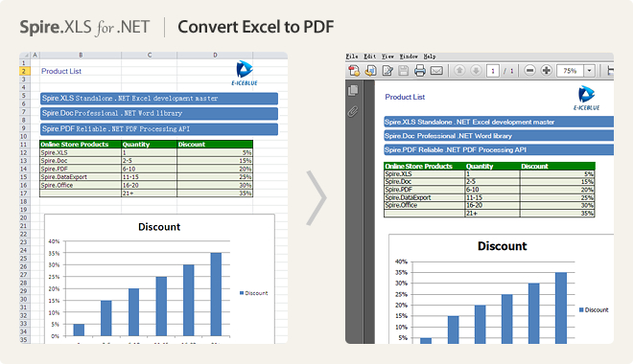Click 'Product List' cell in Excel
The width and height of the screenshot is (633, 364).
[x=61, y=71]
